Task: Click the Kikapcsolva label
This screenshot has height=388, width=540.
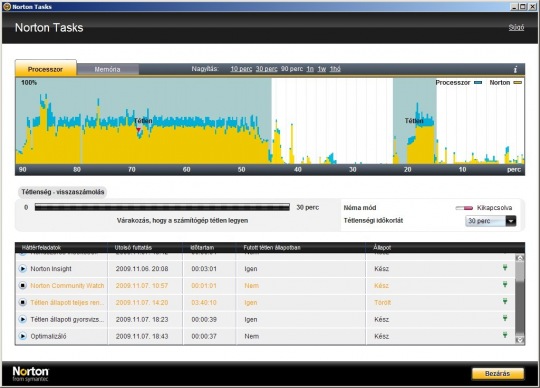Action: click(495, 208)
